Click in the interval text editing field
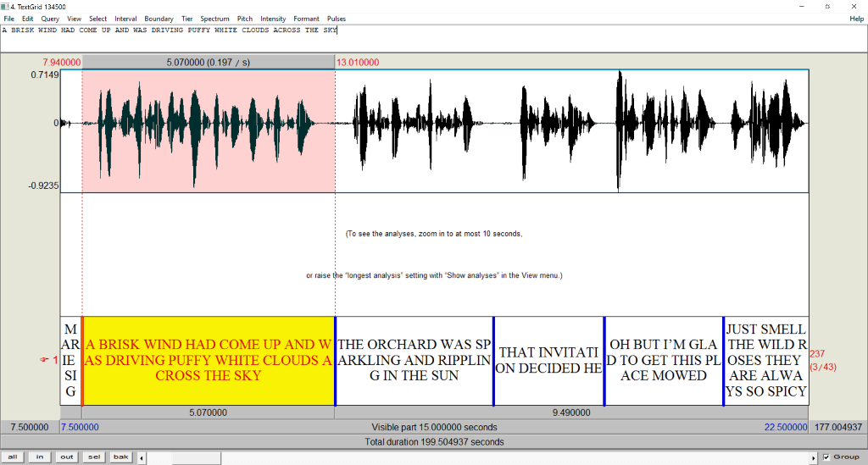 click(x=434, y=39)
